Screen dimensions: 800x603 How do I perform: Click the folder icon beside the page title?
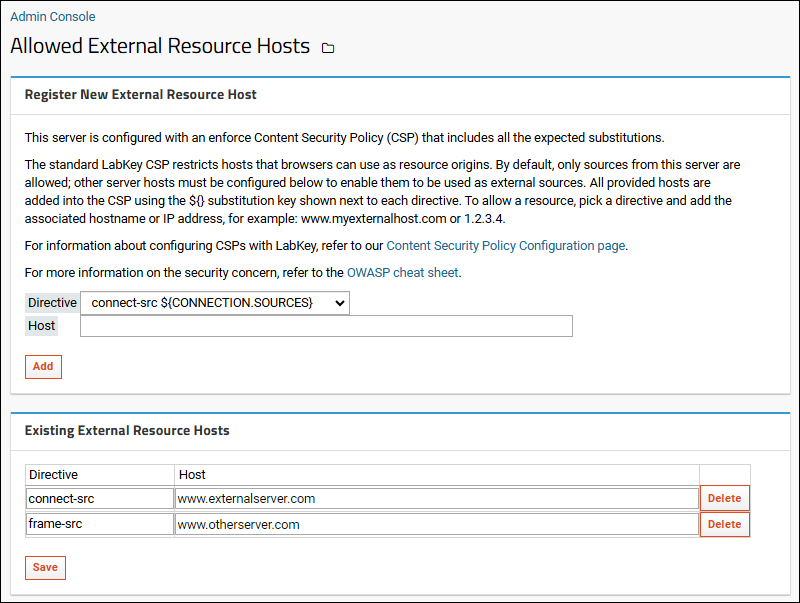pyautogui.click(x=328, y=48)
